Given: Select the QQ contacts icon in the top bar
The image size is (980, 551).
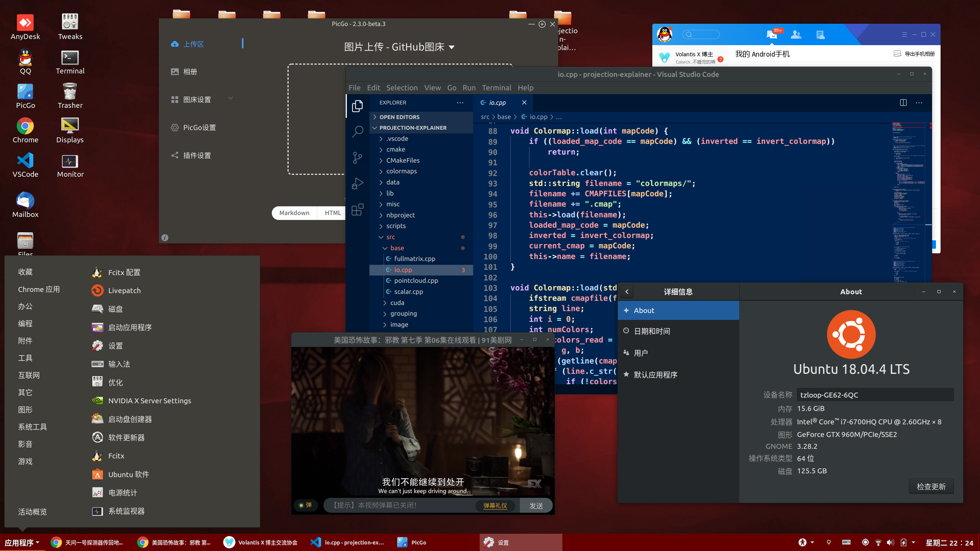Looking at the screenshot, I should click(x=796, y=34).
